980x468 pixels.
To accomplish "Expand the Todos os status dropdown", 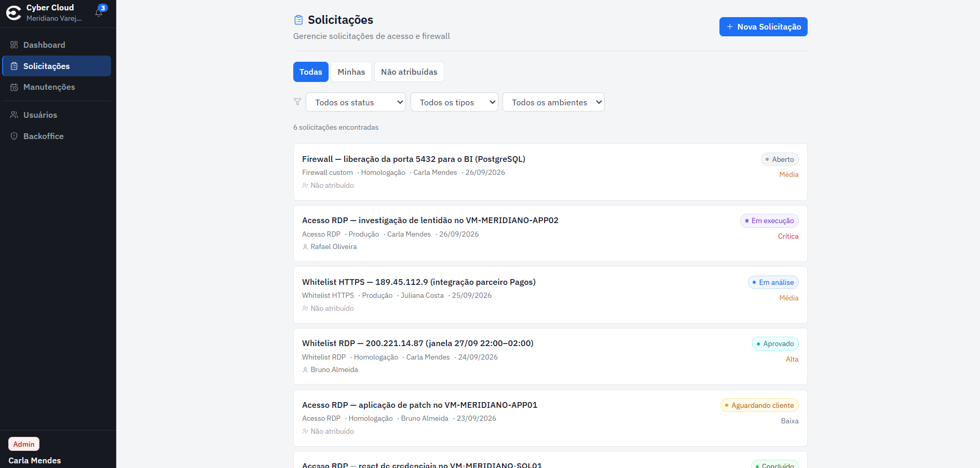I will tap(356, 102).
